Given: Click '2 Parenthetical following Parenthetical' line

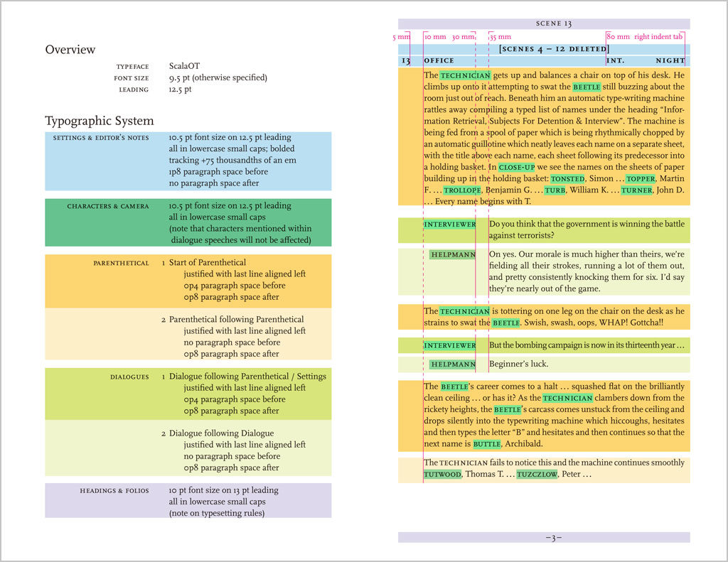Looking at the screenshot, I should click(x=232, y=319).
